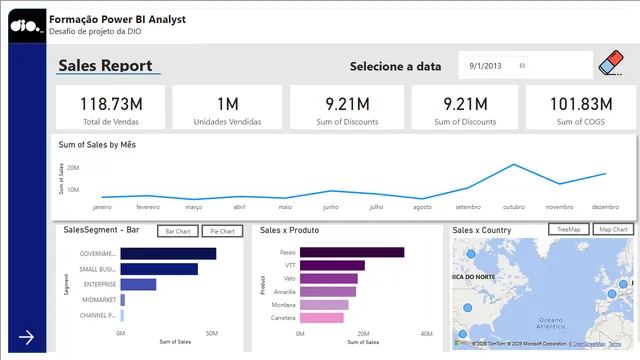This screenshot has width=640, height=360.
Task: Select the Carretera product bar
Action: [x=322, y=318]
